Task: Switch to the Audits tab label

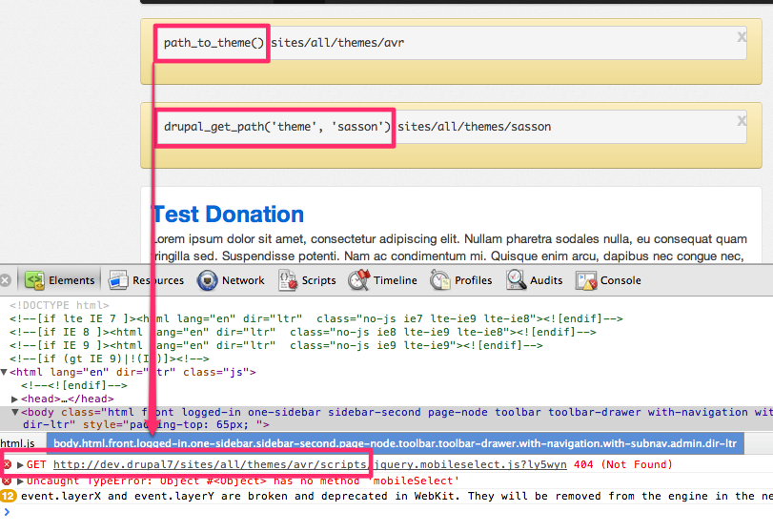Action: pyautogui.click(x=546, y=280)
